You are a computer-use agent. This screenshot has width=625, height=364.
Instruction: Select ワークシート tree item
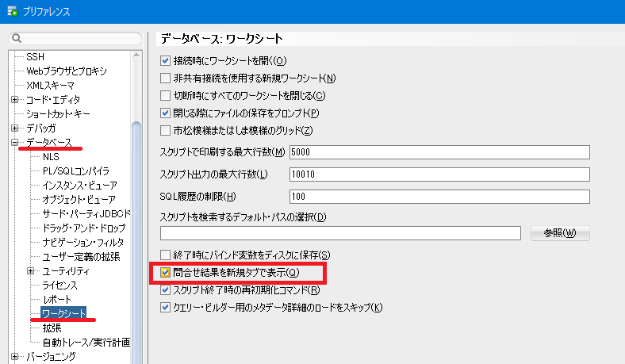(x=63, y=313)
